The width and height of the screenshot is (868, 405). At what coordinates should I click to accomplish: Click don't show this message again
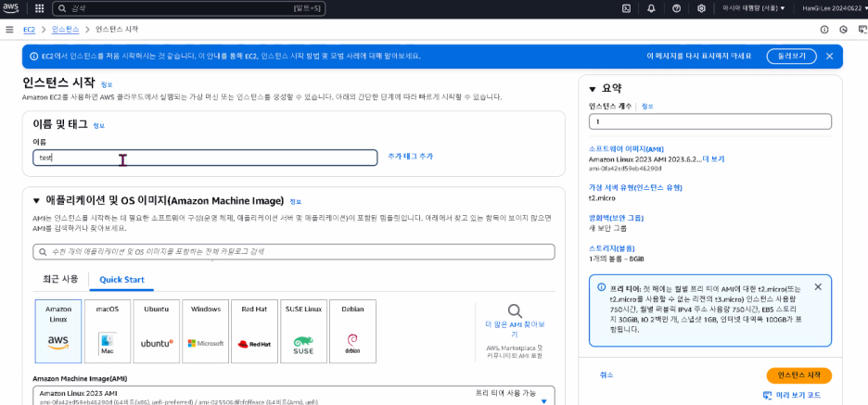coord(699,56)
